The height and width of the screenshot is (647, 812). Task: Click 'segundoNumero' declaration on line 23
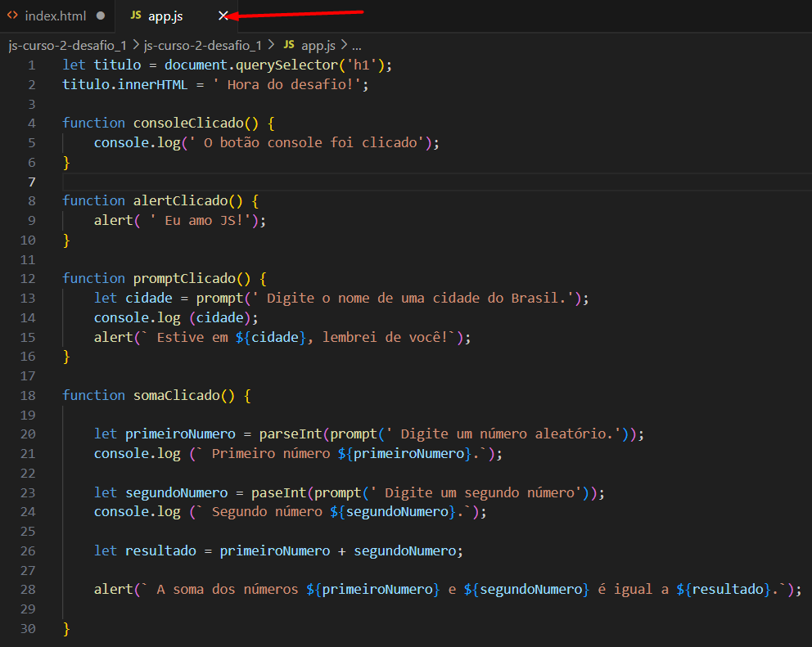177,492
